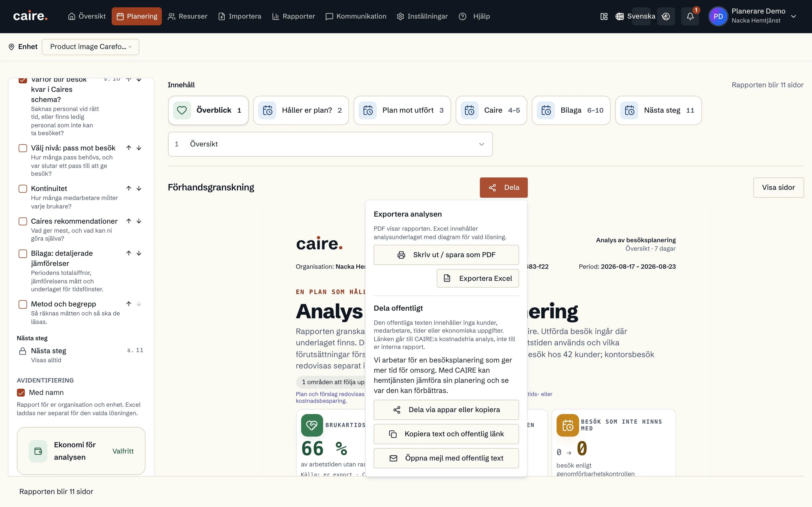Select the Plan mot utfört tab
This screenshot has height=507, width=812.
(402, 110)
